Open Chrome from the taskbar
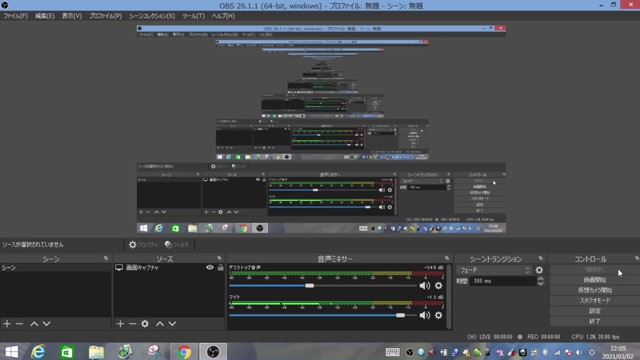640x360 pixels. 184,351
